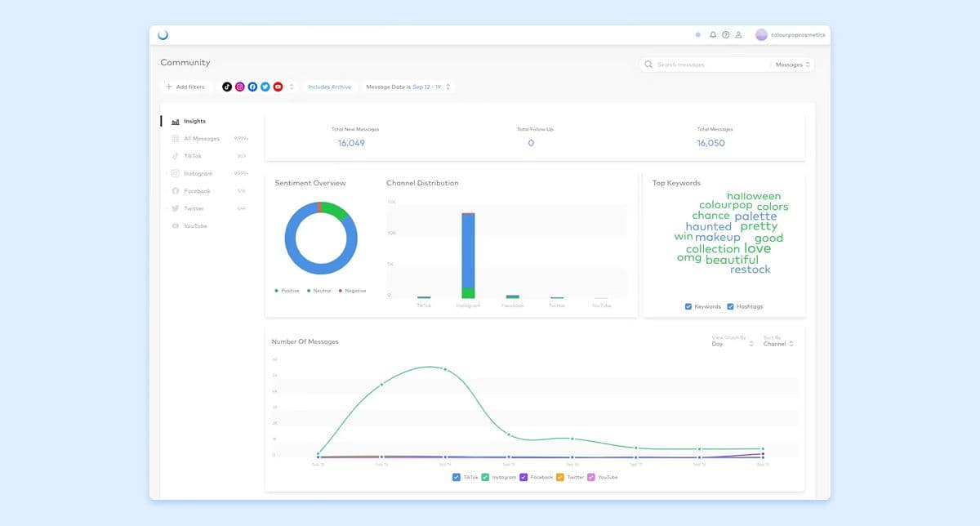Uncheck Twitter in the chart legend
Viewport: 980px width, 526px height.
561,477
